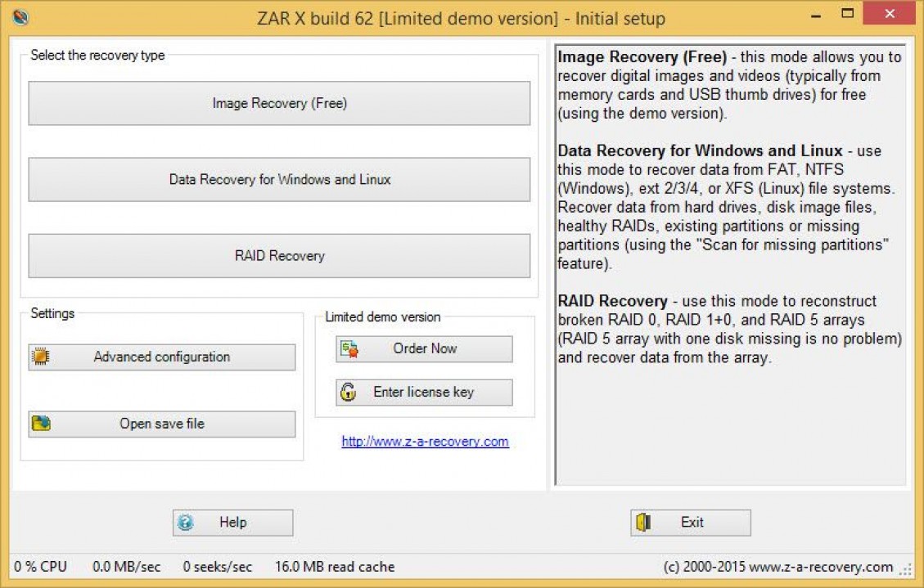Click the Help question mark icon

tap(186, 522)
